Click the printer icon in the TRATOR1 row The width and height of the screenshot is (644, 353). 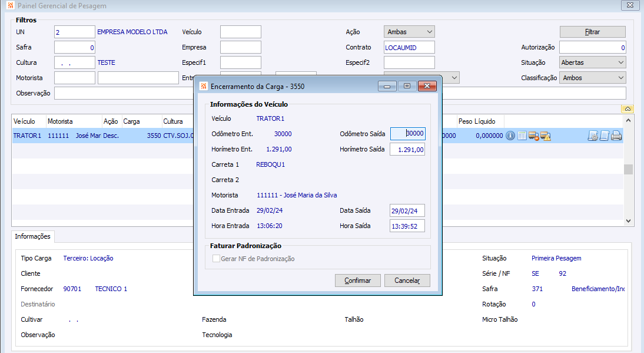[x=616, y=136]
